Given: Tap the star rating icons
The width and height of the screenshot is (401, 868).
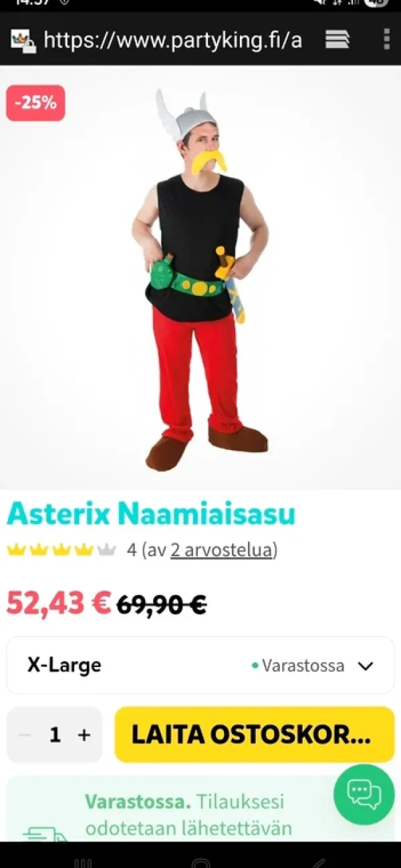Looking at the screenshot, I should (x=61, y=550).
